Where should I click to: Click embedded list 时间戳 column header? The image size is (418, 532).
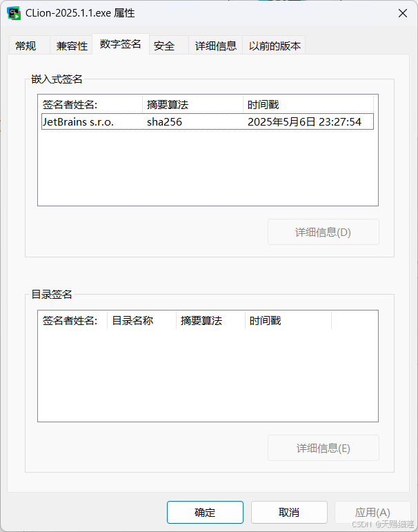tap(308, 104)
